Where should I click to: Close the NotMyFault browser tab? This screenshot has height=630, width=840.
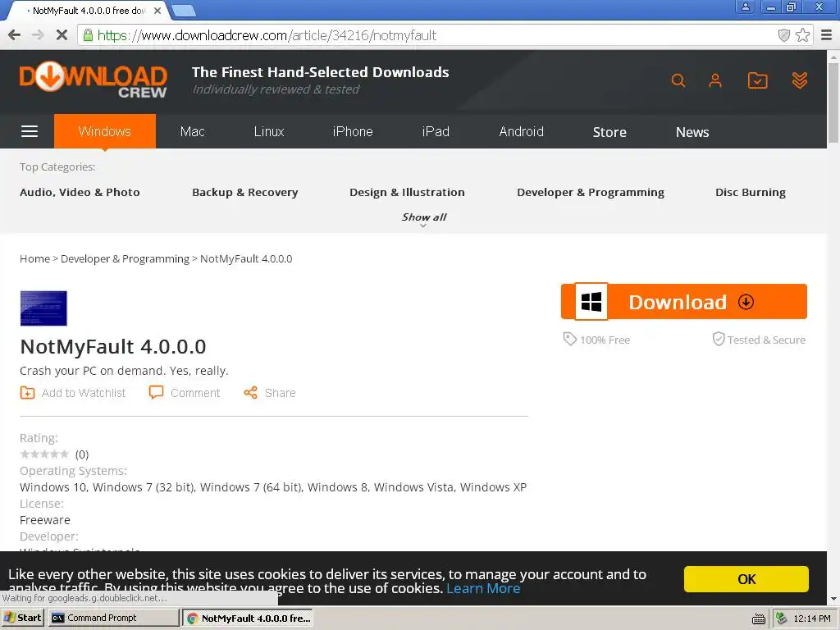coord(157,10)
